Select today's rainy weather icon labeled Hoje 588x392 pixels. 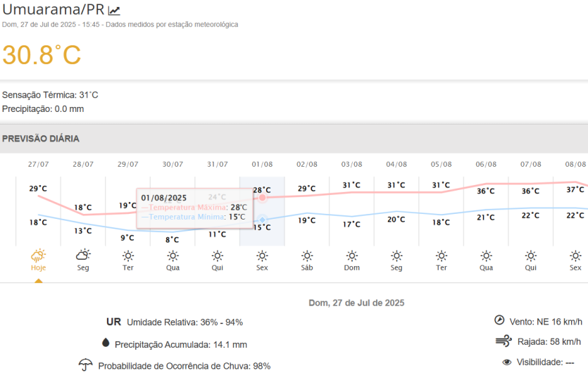coord(38,255)
